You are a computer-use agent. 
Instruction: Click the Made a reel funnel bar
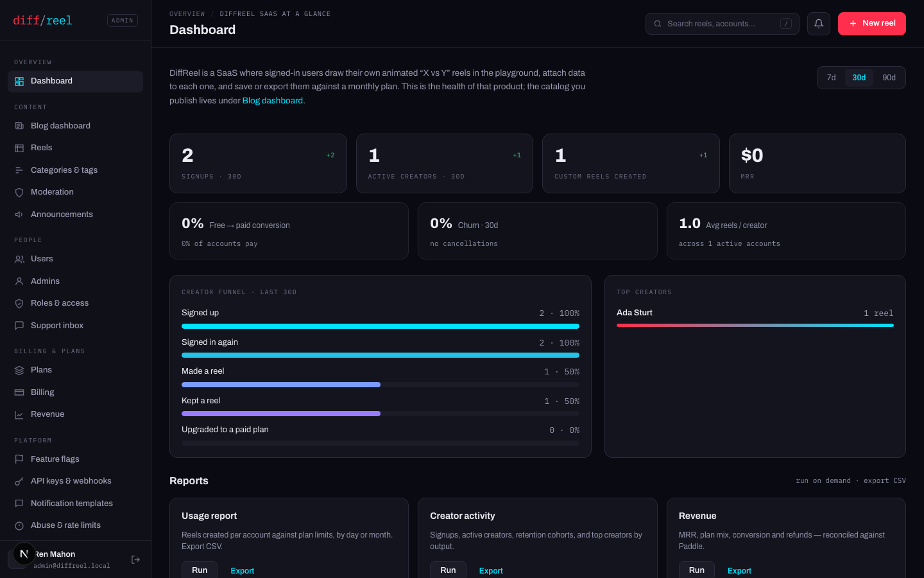point(381,385)
